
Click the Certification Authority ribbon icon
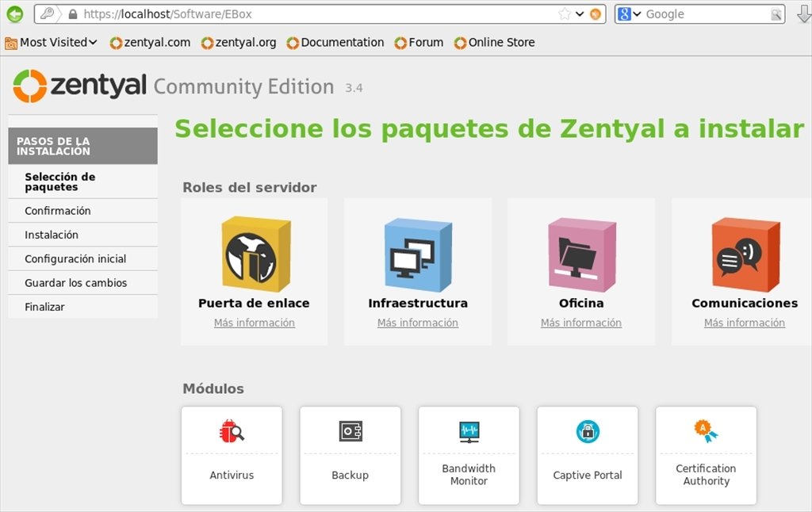706,430
